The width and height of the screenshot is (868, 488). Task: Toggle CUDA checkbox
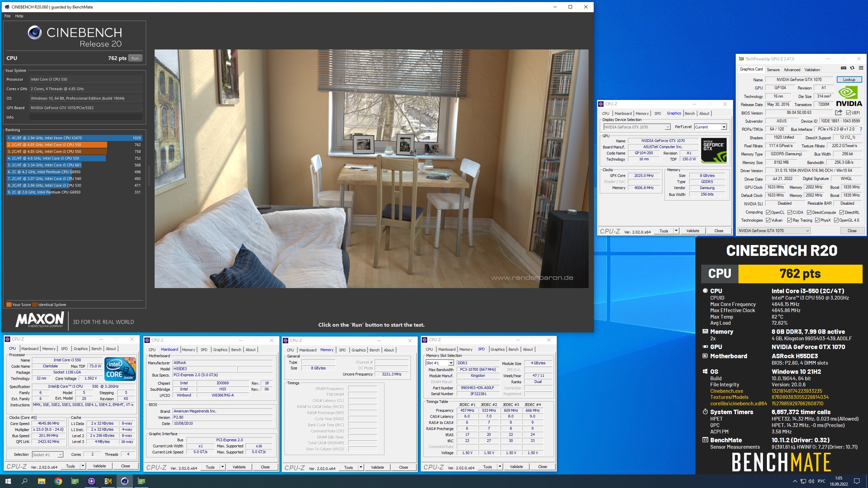tap(790, 212)
